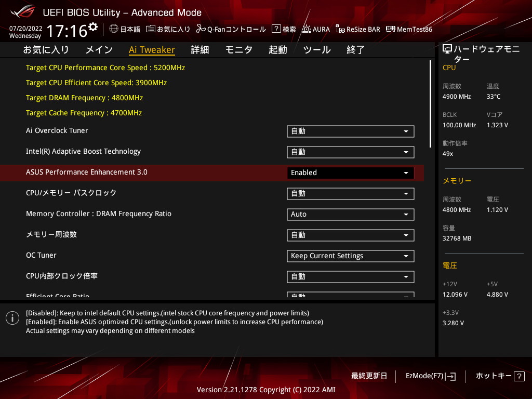Click the 4.880 V reading
Image resolution: width=532 pixels, height=399 pixels.
click(497, 295)
